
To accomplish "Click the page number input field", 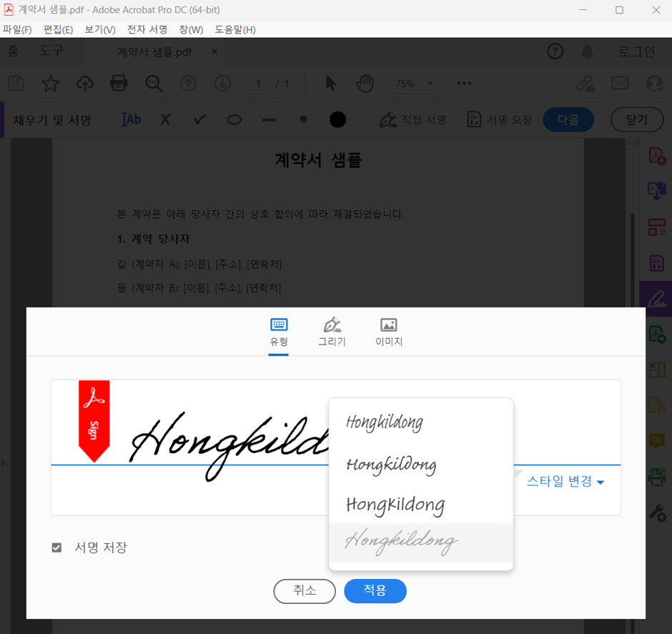I will (x=258, y=84).
